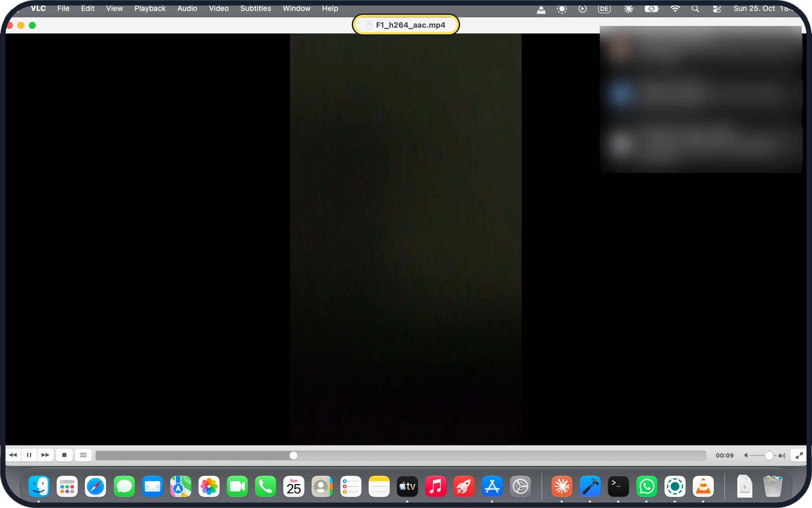Image resolution: width=812 pixels, height=508 pixels.
Task: Open the Trash in the Dock
Action: (773, 486)
